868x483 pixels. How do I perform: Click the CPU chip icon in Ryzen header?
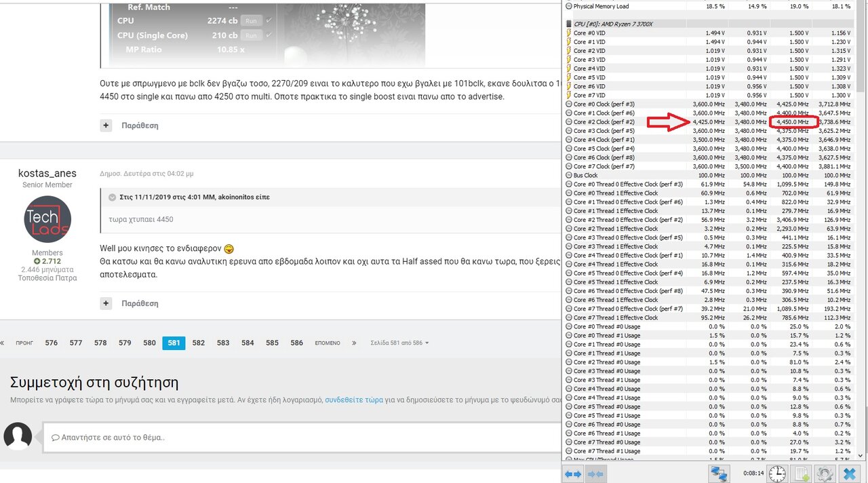pyautogui.click(x=568, y=24)
